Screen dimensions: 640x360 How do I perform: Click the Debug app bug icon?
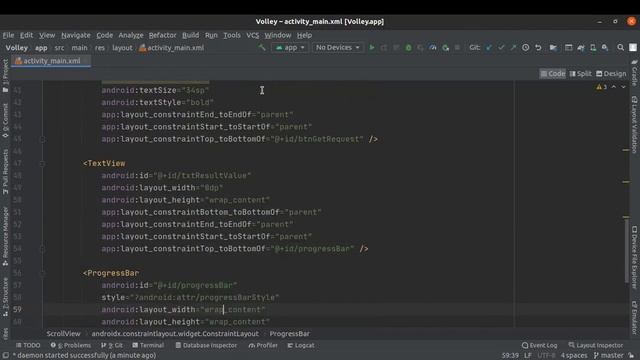click(x=408, y=48)
